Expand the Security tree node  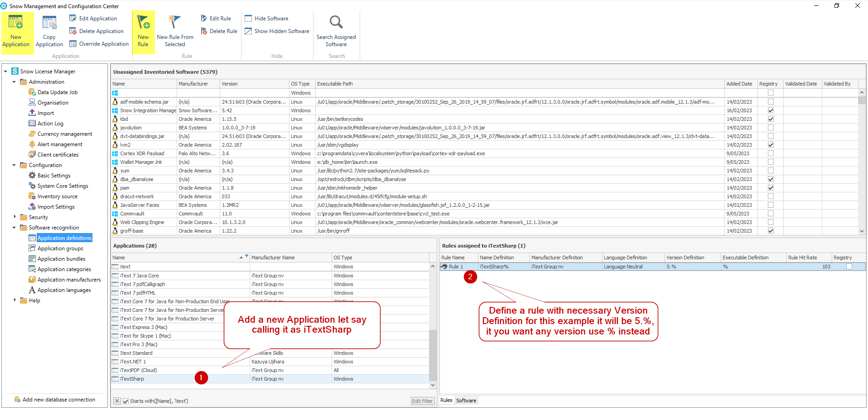(14, 217)
